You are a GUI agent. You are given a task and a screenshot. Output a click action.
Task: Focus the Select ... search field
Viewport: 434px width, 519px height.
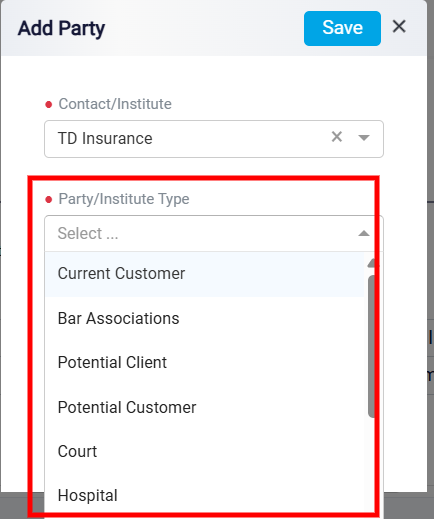(200, 233)
